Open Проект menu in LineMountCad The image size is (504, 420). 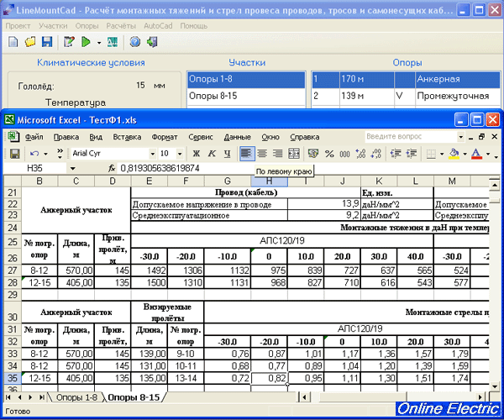(x=18, y=26)
